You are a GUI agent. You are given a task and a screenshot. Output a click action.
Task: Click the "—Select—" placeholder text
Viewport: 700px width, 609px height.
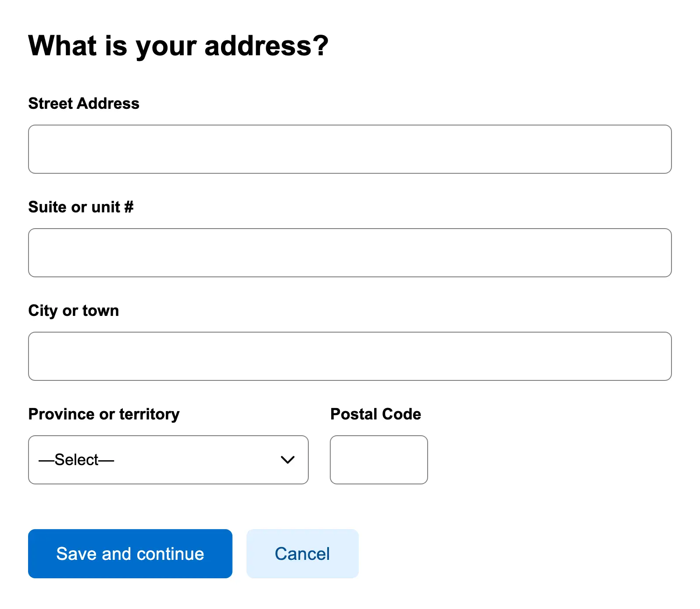76,460
